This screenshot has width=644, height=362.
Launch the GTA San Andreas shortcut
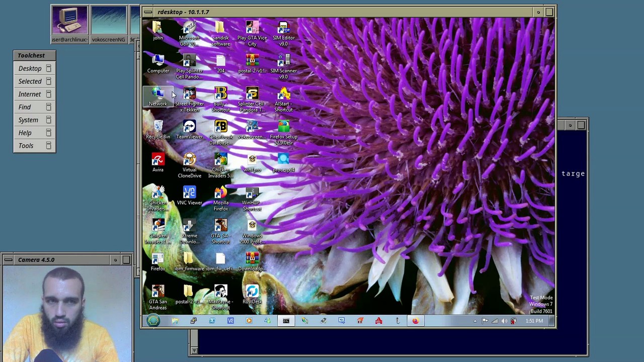tap(158, 298)
